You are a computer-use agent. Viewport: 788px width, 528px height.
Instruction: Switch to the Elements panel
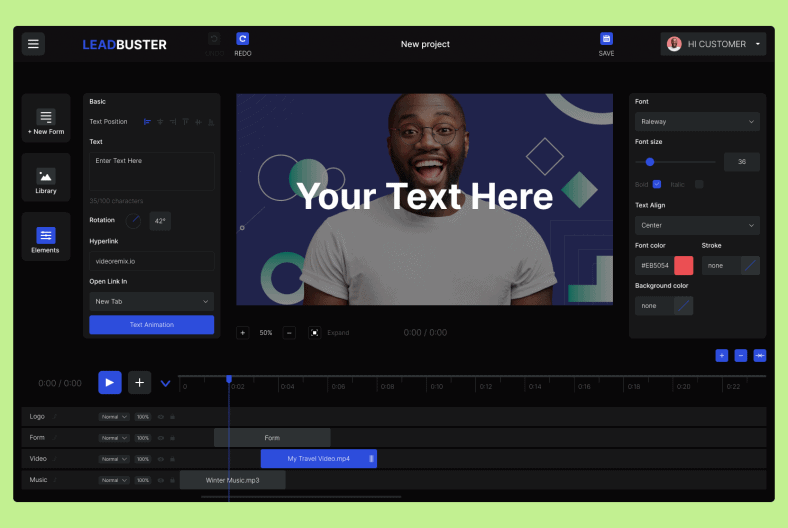(46, 237)
